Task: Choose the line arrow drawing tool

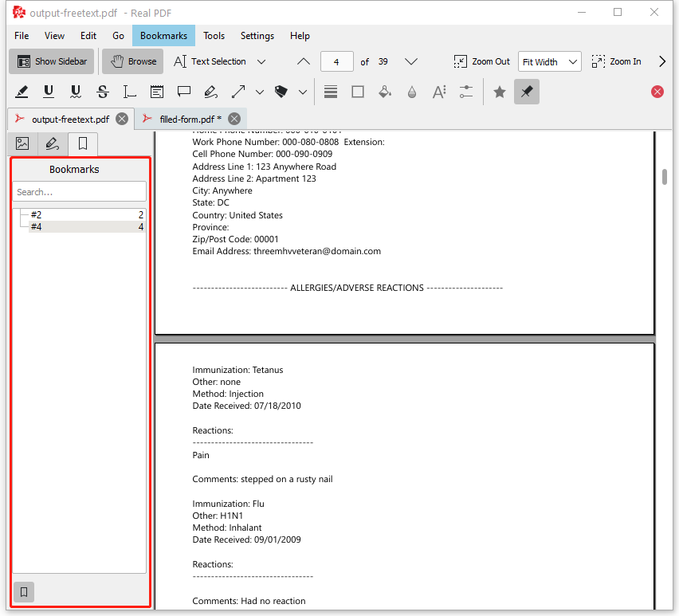Action: [238, 92]
